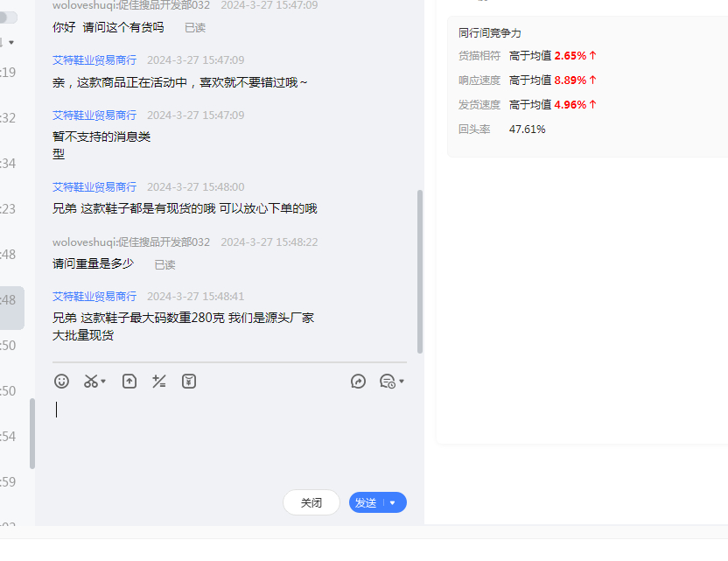
Task: Open the chat history clock icon
Action: point(387,382)
